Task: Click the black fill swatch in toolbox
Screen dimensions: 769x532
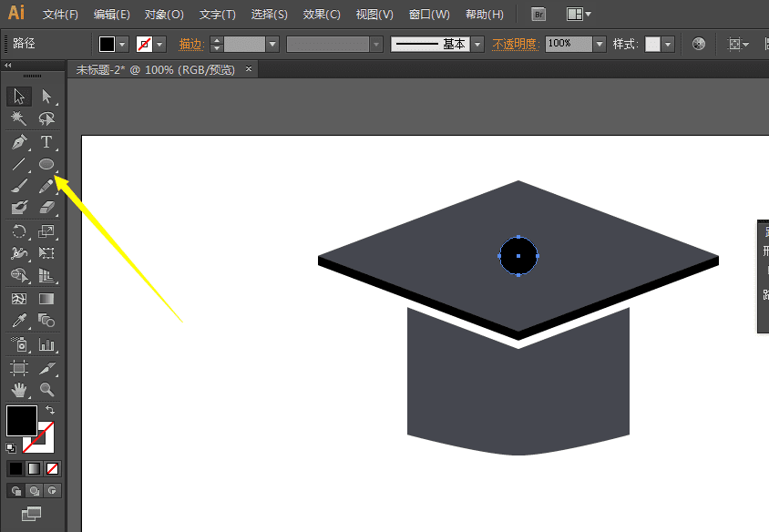Action: 21,421
